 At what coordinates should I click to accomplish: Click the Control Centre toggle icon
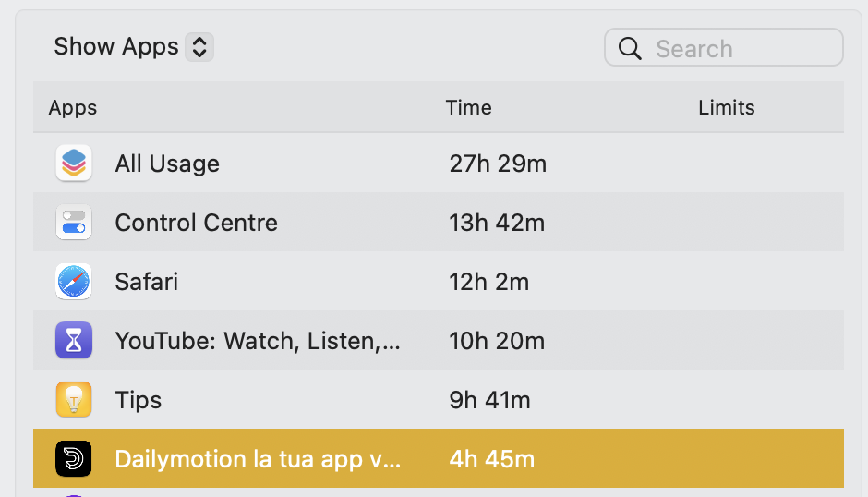[74, 223]
